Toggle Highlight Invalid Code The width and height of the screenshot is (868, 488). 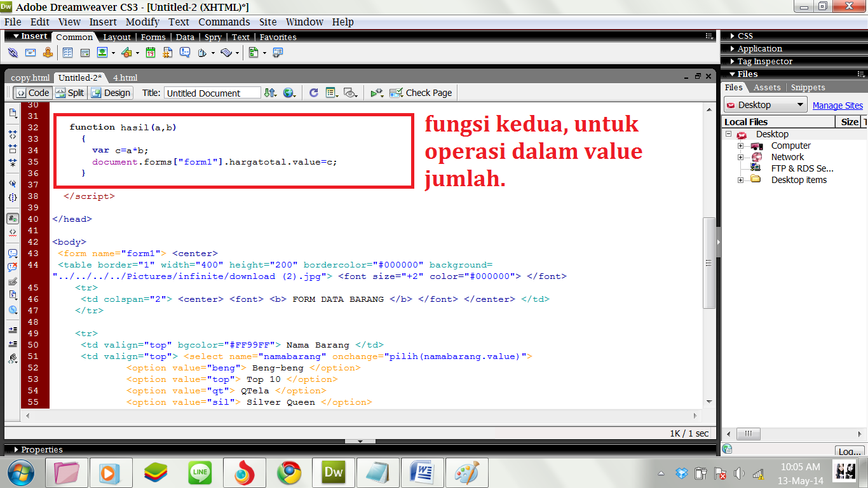point(13,233)
